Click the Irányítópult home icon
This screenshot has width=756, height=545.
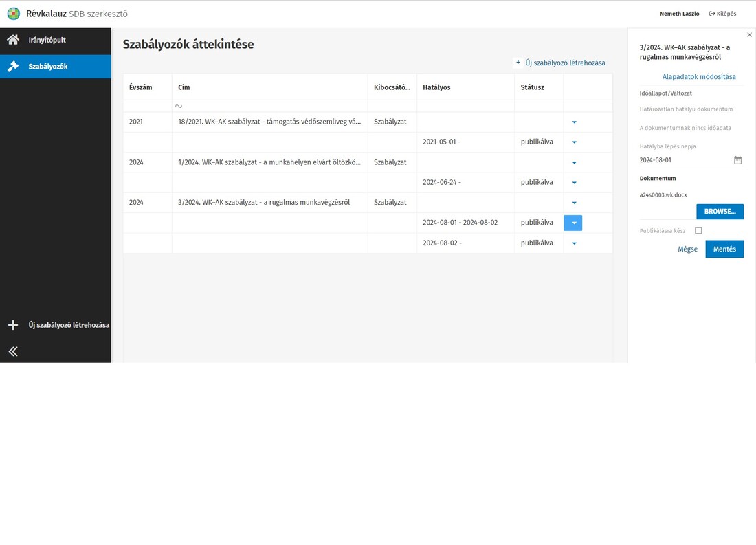(13, 40)
